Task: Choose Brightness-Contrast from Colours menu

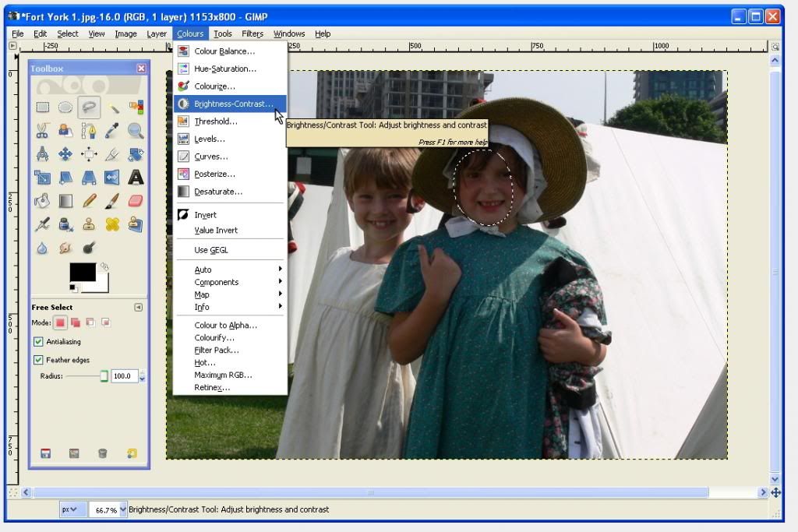Action: (x=231, y=104)
